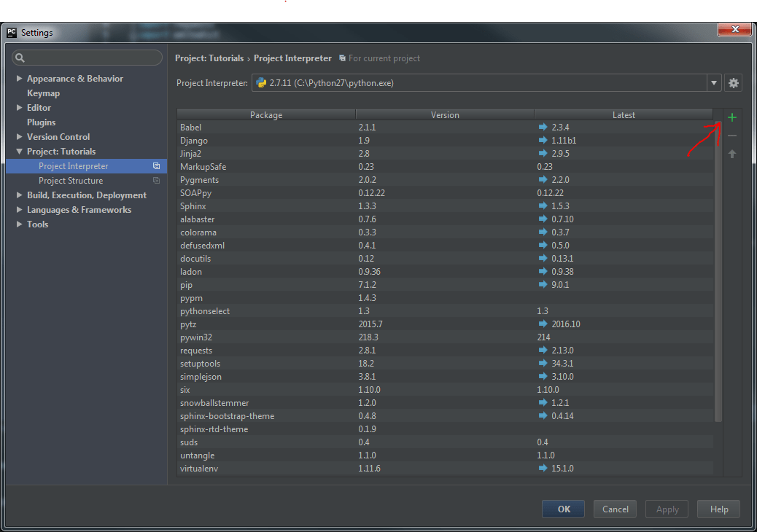Click the update arrow next to virtualenv 15.1.0

(x=543, y=468)
